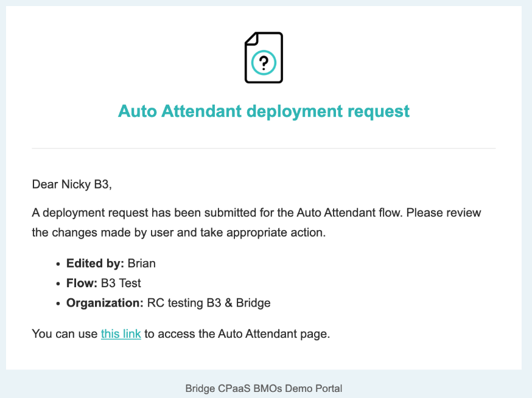Screen dimensions: 532x398
Task: Click the folded corner of document icon
Action: point(252,39)
